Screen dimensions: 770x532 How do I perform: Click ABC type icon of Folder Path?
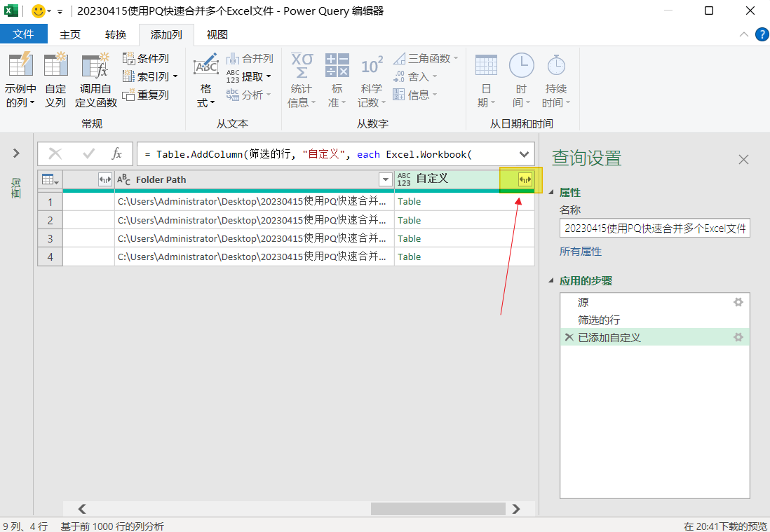pos(124,179)
